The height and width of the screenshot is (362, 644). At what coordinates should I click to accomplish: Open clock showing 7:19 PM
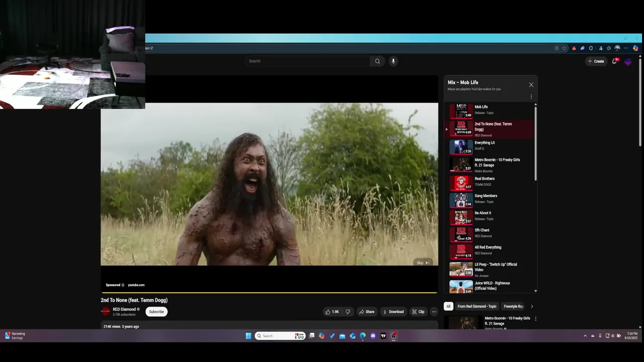pyautogui.click(x=632, y=336)
